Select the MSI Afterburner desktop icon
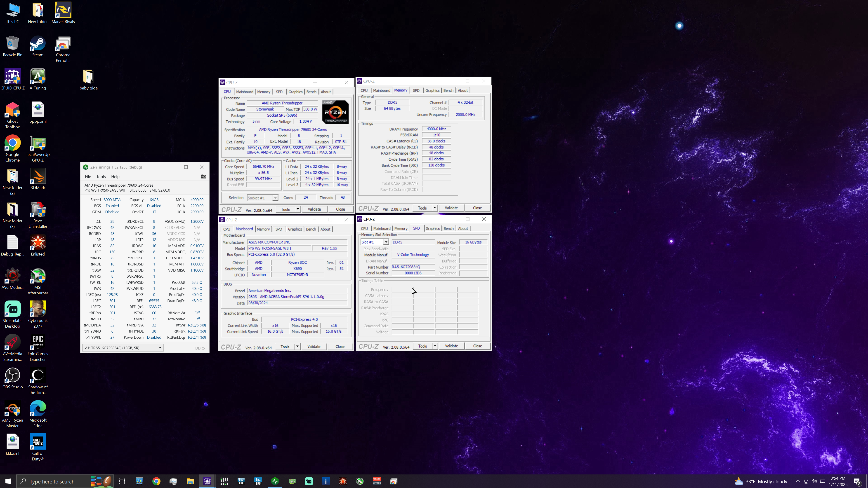 point(38,282)
